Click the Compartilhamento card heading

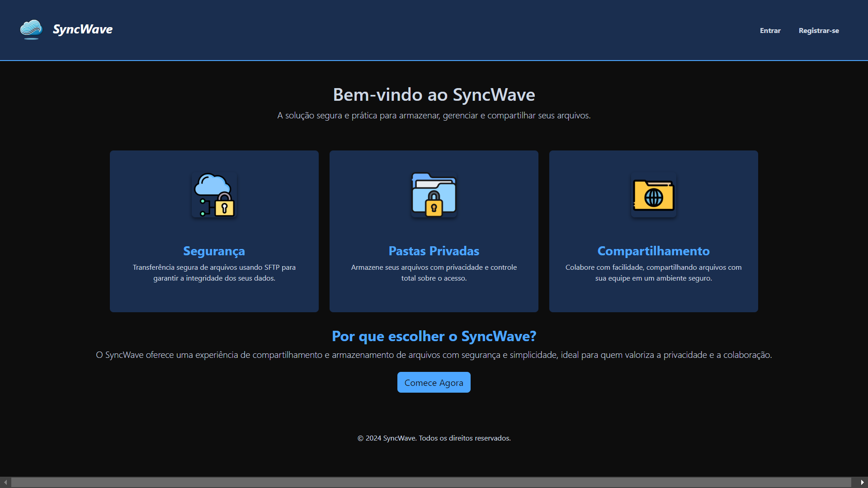(x=654, y=251)
